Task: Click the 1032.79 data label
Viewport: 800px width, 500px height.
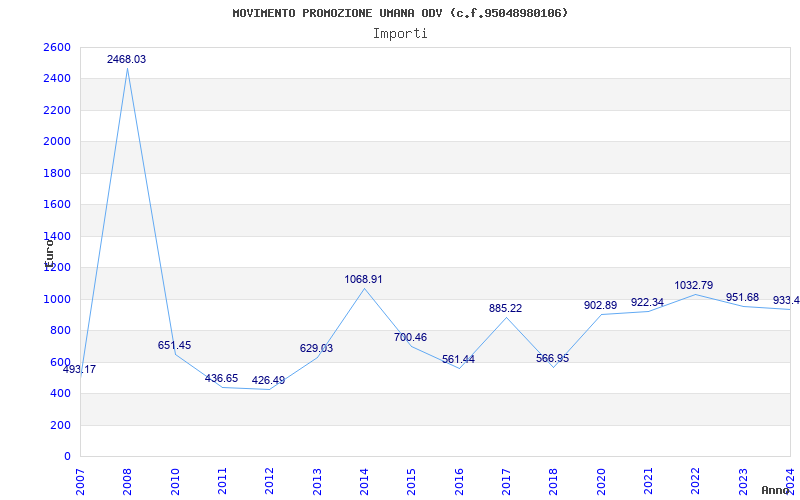Action: (694, 285)
